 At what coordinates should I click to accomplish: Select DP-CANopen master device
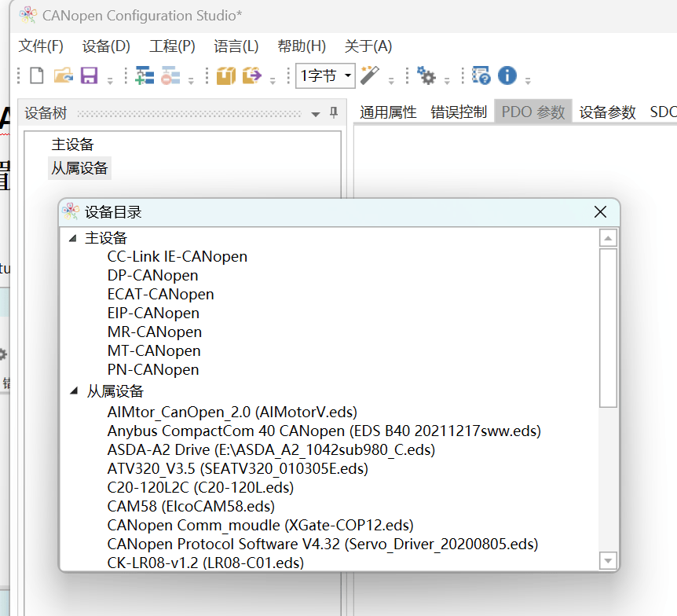153,276
